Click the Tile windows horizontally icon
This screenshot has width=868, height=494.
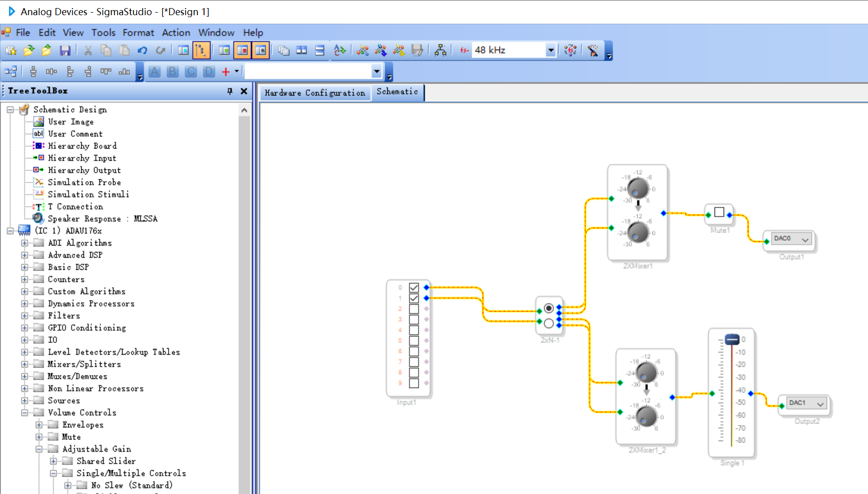click(301, 50)
